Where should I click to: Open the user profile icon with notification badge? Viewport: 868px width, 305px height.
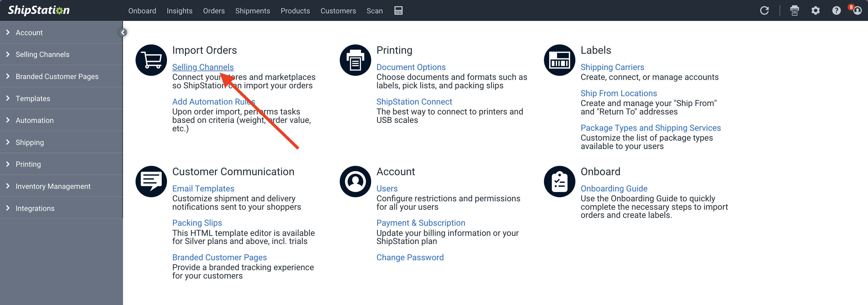[x=857, y=10]
